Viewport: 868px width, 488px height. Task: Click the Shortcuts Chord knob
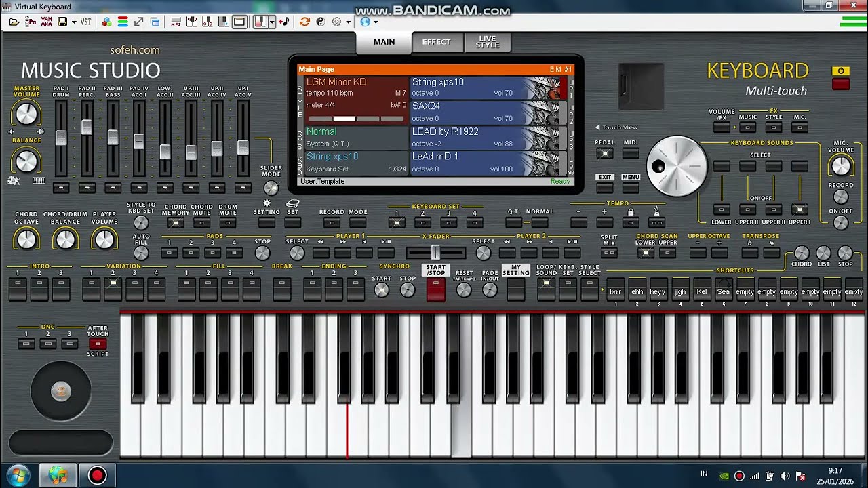pyautogui.click(x=802, y=253)
